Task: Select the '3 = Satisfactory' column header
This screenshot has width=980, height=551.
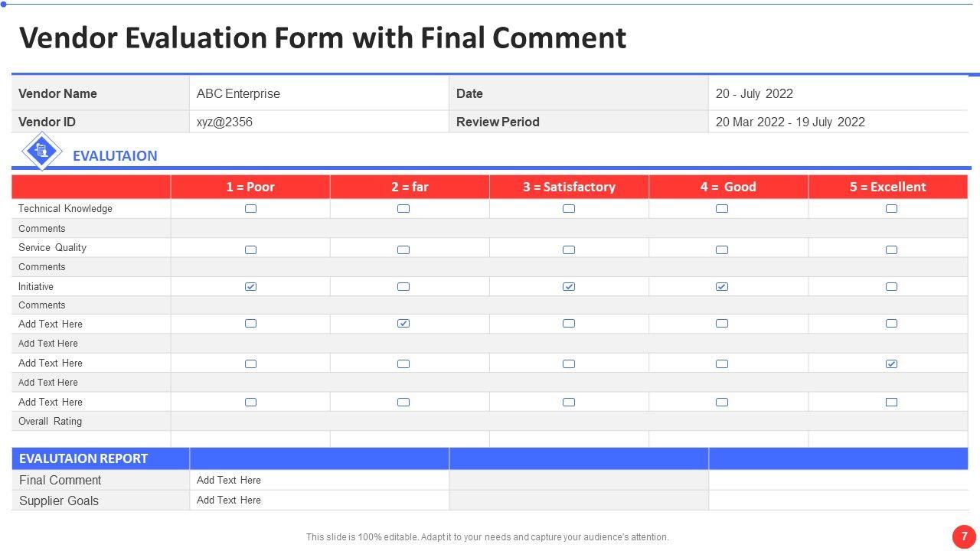Action: tap(569, 187)
